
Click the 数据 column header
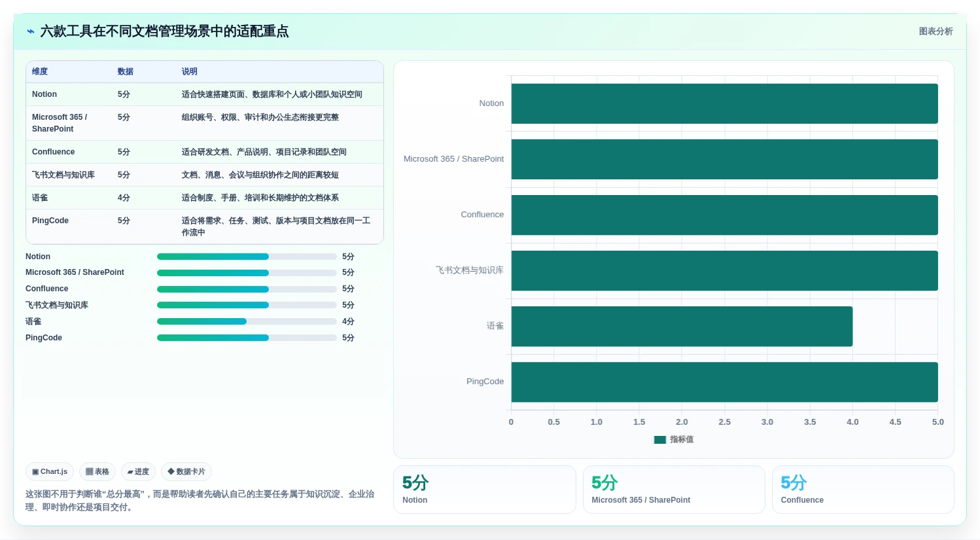pos(126,71)
